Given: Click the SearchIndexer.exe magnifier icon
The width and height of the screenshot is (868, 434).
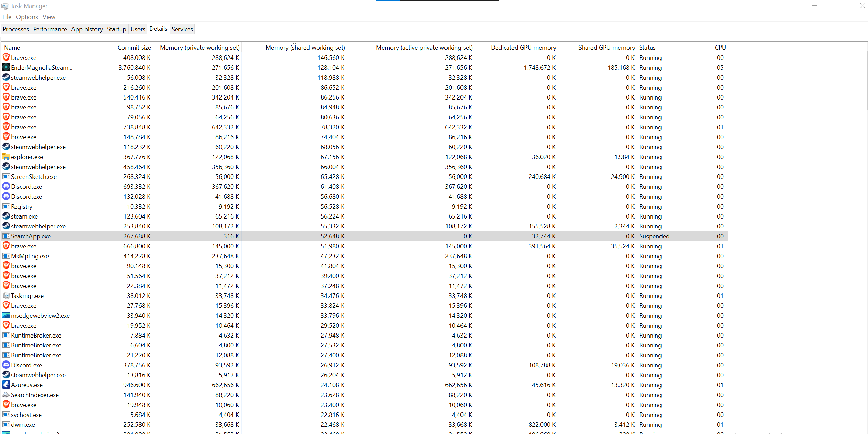Looking at the screenshot, I should [x=6, y=395].
